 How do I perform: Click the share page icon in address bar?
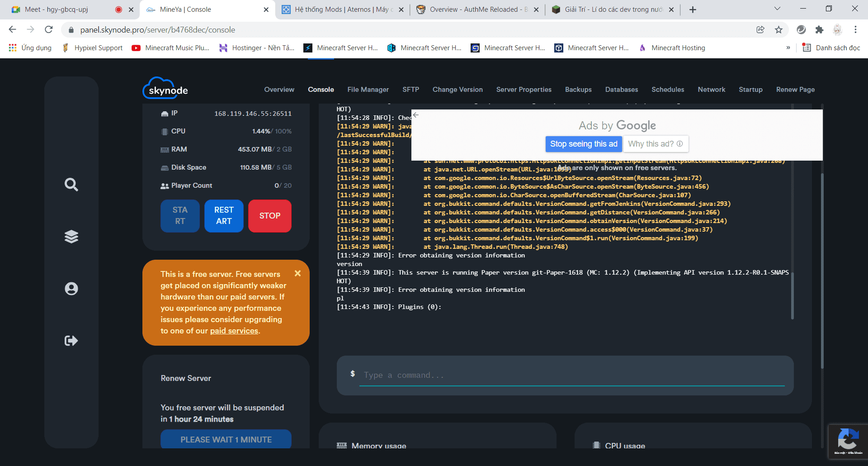coord(760,30)
